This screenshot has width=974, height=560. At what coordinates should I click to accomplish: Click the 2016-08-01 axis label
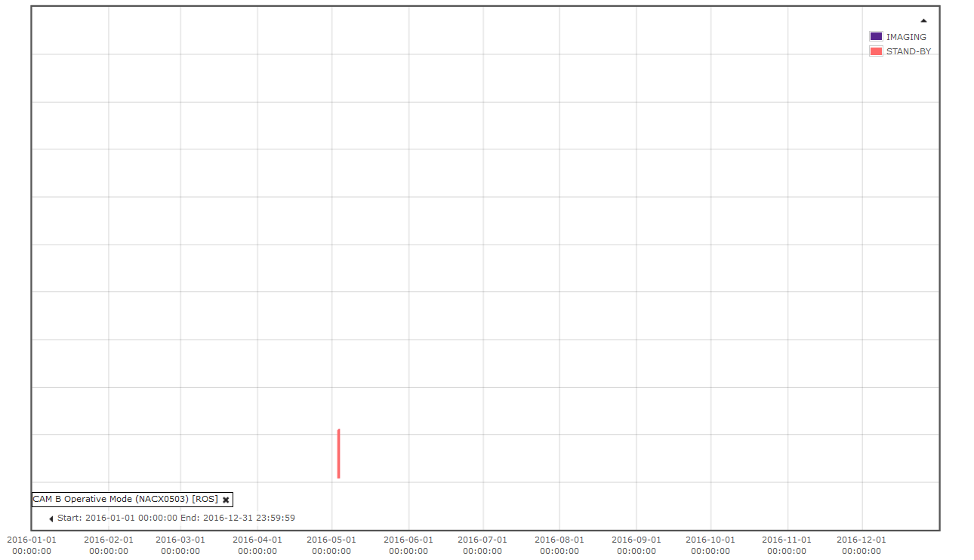[x=559, y=545]
